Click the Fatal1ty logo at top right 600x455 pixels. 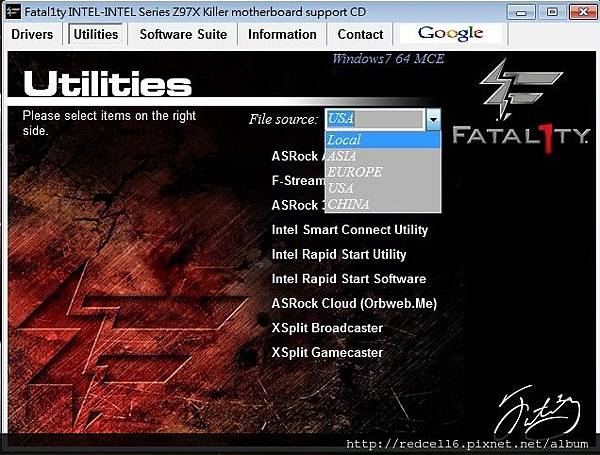[x=521, y=106]
